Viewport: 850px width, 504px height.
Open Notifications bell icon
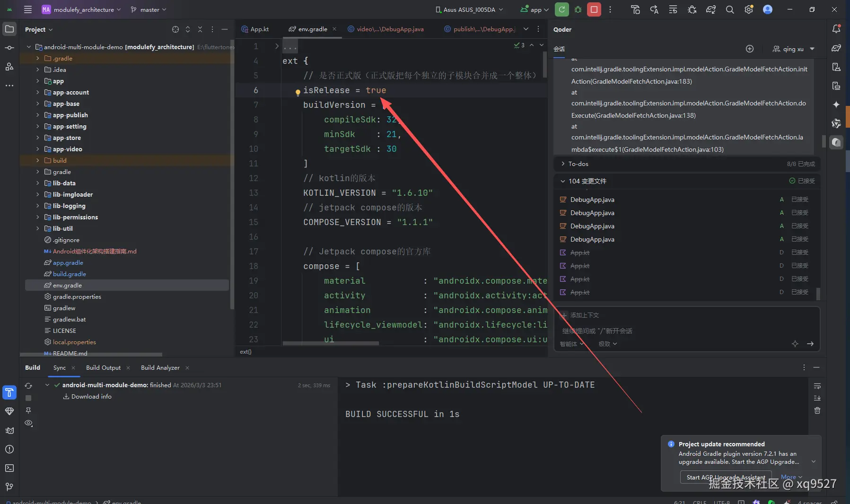(x=836, y=29)
